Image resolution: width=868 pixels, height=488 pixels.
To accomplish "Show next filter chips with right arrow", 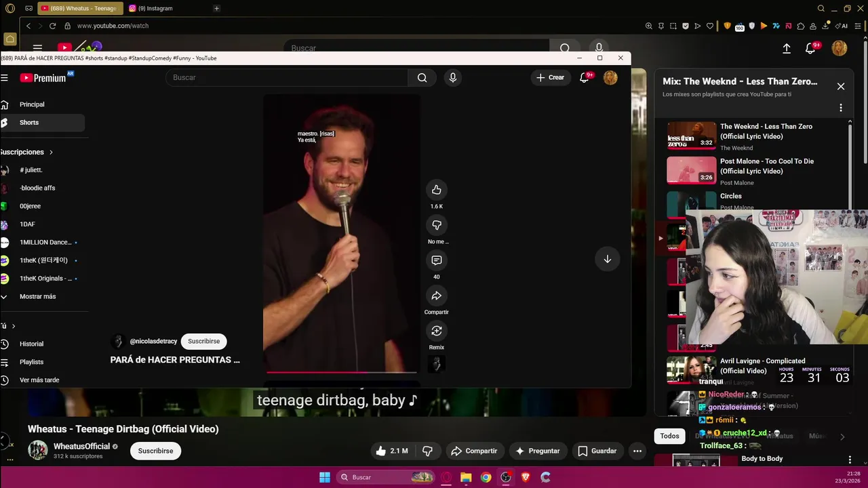I will (x=842, y=437).
